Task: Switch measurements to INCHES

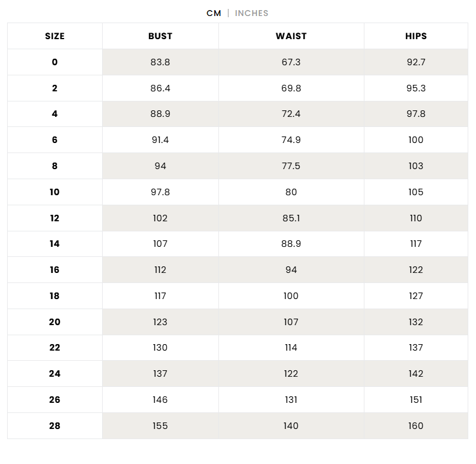Action: coord(252,13)
